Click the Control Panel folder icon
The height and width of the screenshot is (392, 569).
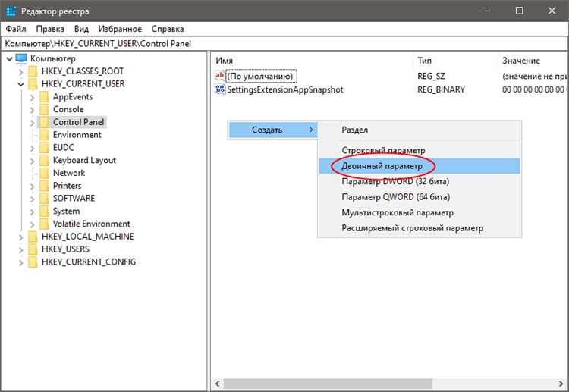click(44, 122)
